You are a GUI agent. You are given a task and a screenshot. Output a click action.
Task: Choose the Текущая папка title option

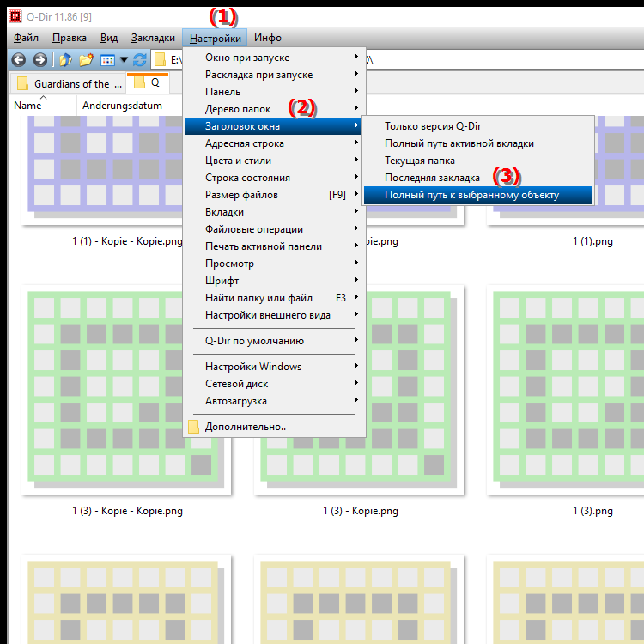(x=478, y=161)
